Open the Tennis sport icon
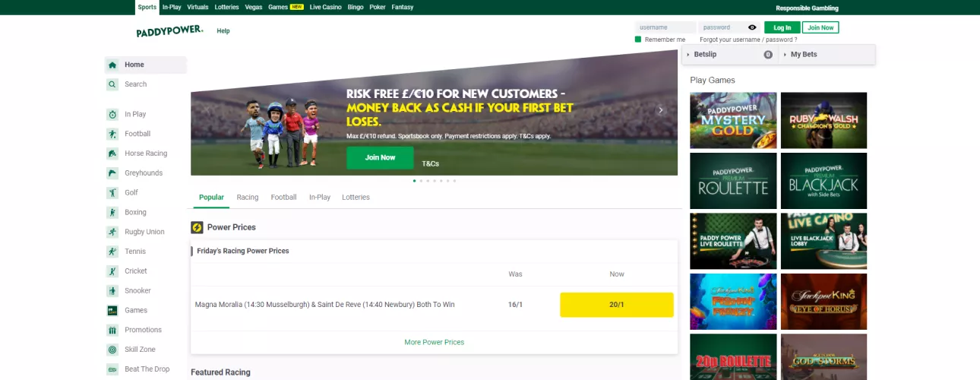980x380 pixels. 112,252
